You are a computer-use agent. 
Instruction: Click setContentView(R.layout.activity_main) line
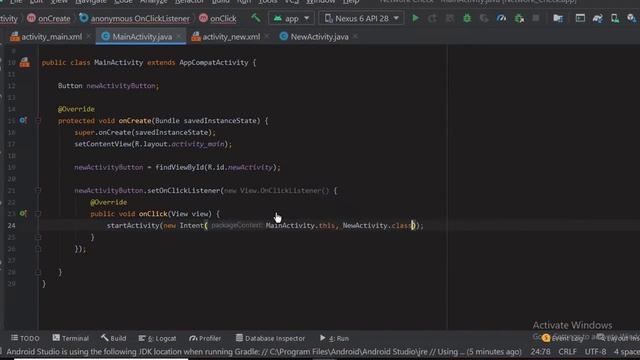pyautogui.click(x=153, y=144)
